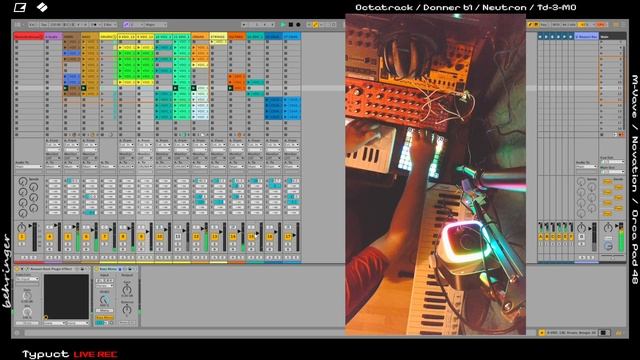Select the teal track header

pyautogui.click(x=255, y=36)
